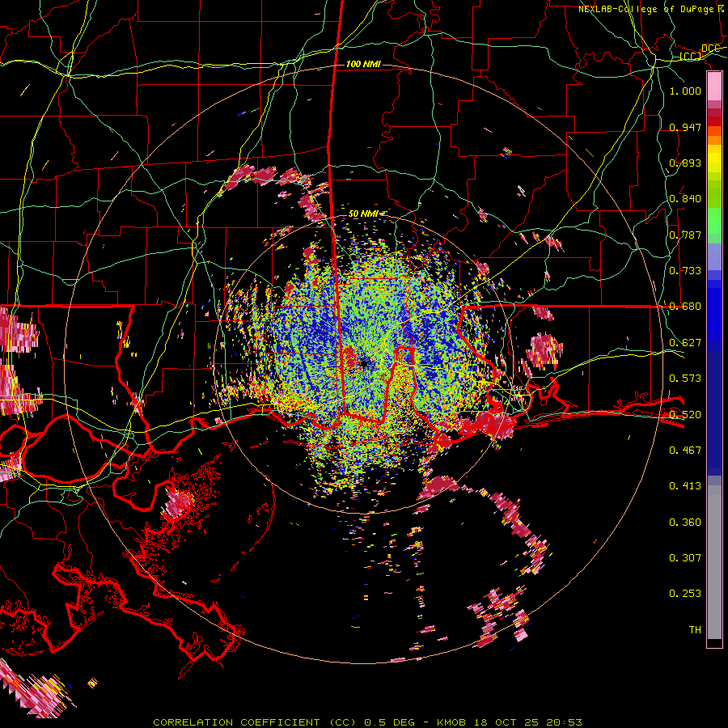Click the "0.413" scale value
728x728 pixels.
(685, 486)
